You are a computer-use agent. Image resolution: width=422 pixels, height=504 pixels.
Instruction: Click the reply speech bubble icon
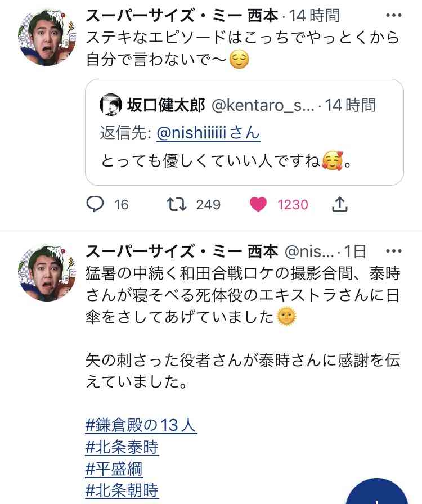point(95,204)
